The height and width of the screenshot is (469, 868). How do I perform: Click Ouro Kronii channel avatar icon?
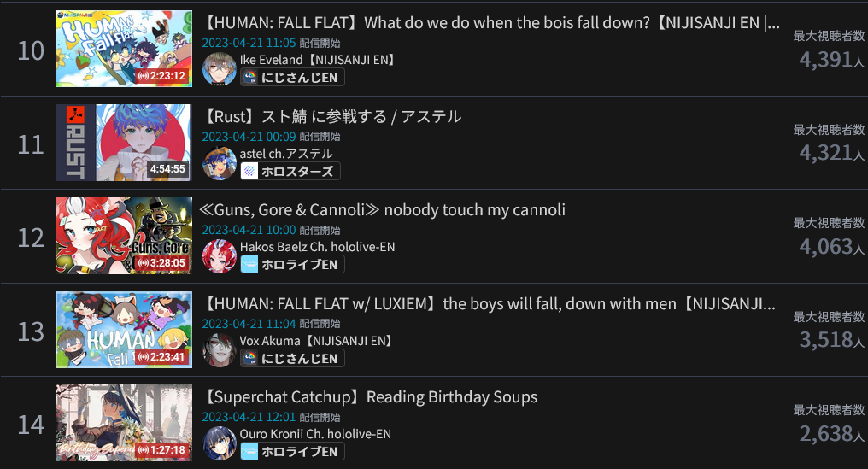[219, 443]
